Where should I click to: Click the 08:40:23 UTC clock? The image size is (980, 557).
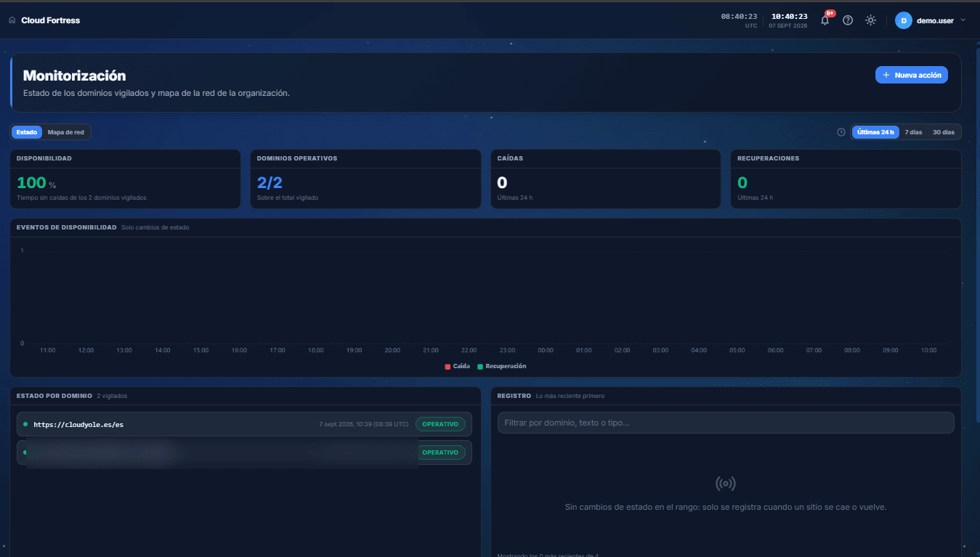(739, 17)
